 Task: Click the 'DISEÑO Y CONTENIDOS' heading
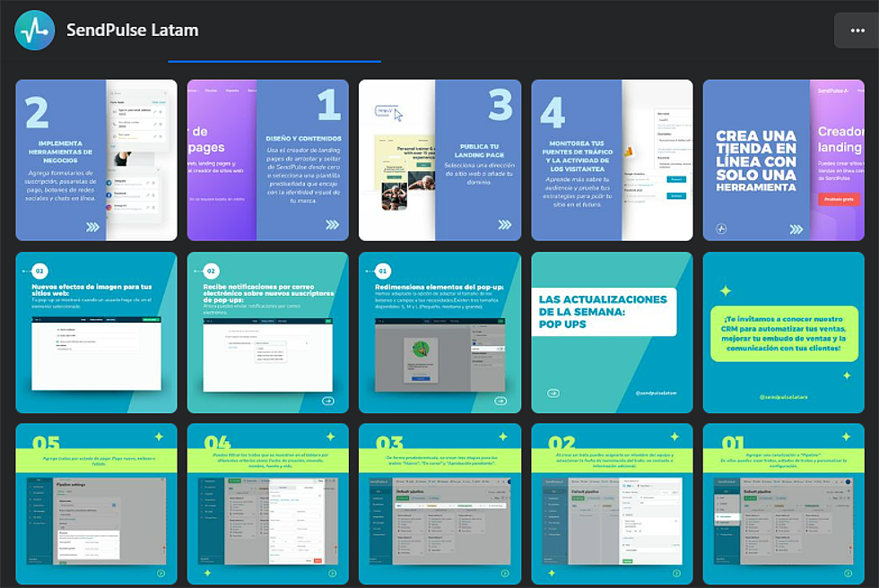pyautogui.click(x=303, y=138)
